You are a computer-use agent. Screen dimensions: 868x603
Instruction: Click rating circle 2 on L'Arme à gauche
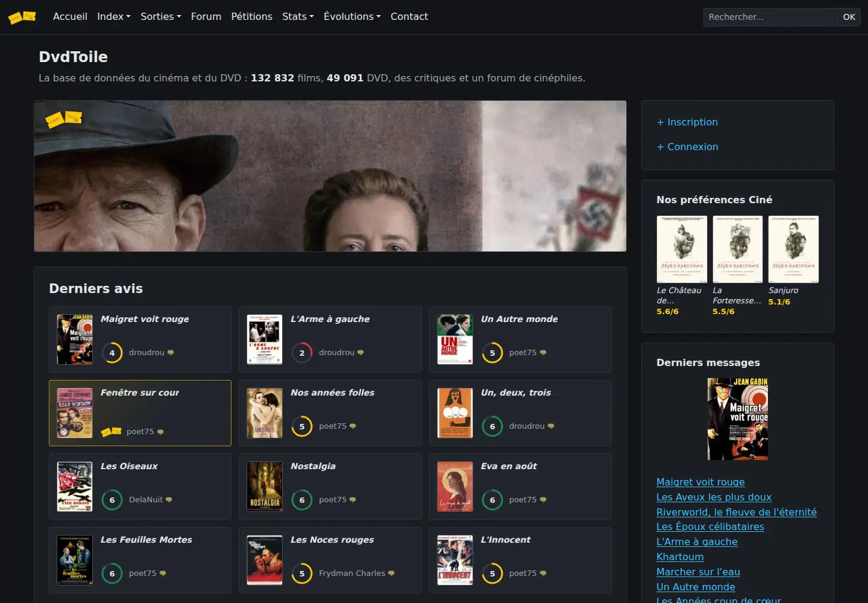click(x=302, y=353)
